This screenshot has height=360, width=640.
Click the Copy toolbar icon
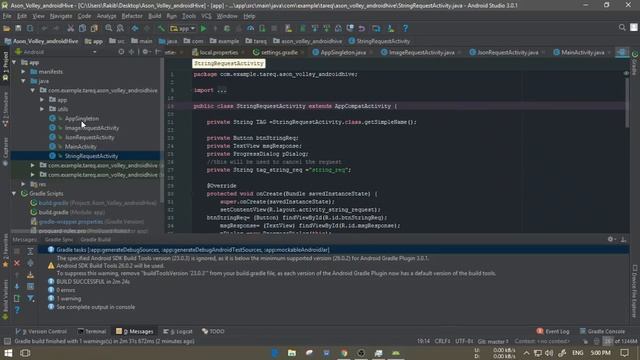coord(82,29)
